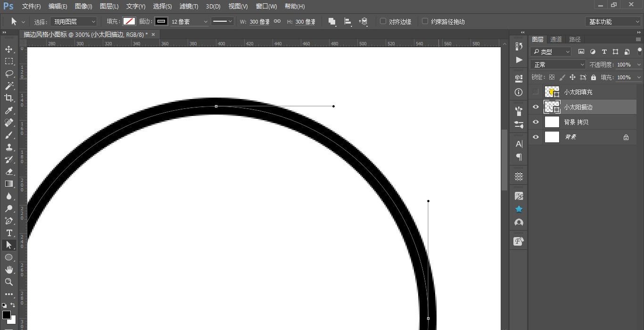The image size is (644, 330).
Task: Open the History panel icon
Action: (x=519, y=46)
